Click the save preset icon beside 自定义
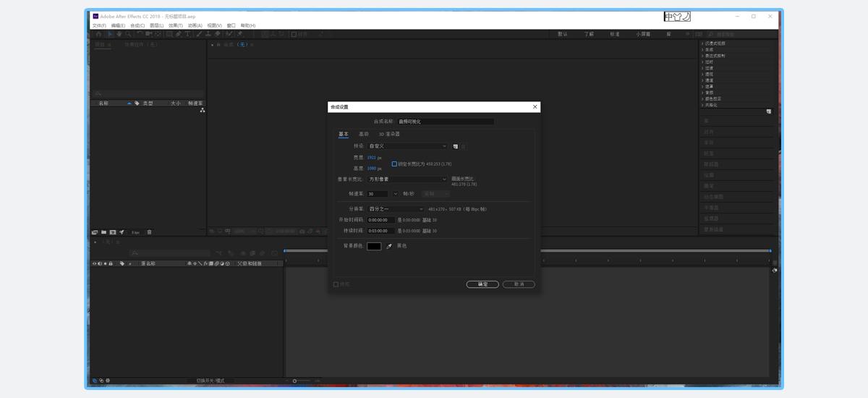The width and height of the screenshot is (868, 398). click(x=456, y=146)
